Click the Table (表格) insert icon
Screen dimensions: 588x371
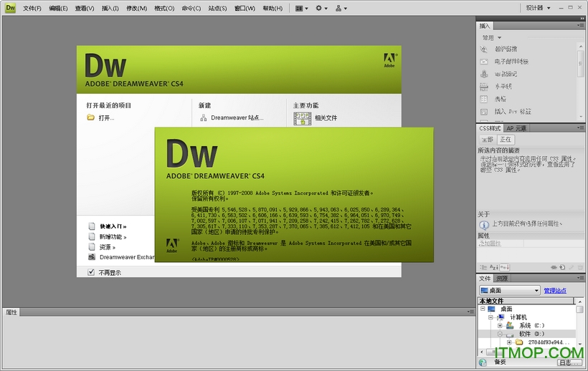pyautogui.click(x=484, y=99)
